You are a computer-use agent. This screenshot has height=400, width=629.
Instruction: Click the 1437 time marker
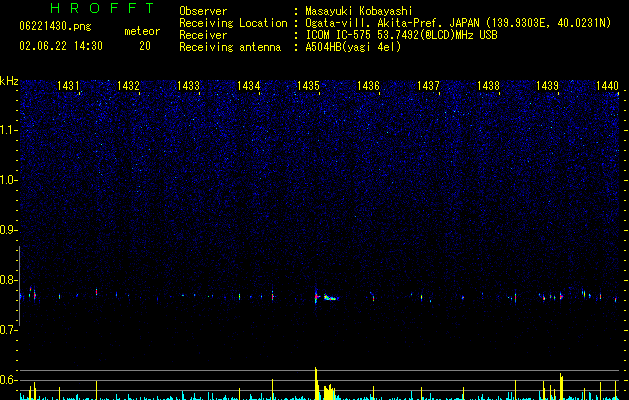[428, 85]
